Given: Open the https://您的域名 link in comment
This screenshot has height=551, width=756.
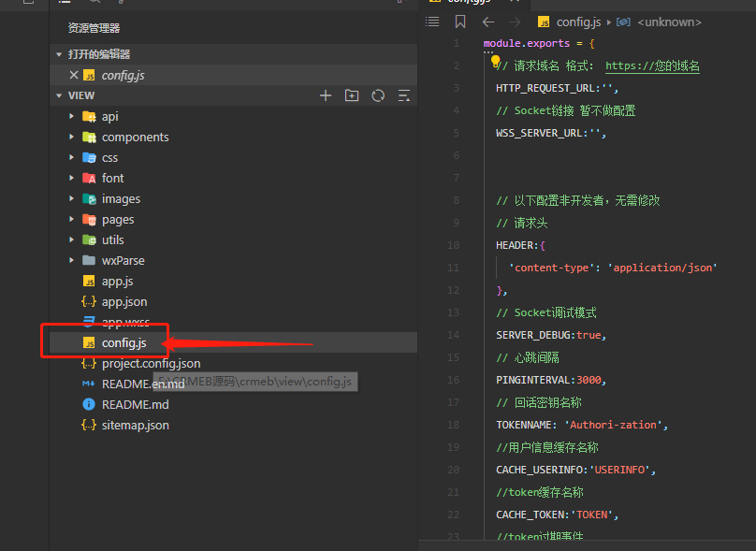Looking at the screenshot, I should click(652, 66).
